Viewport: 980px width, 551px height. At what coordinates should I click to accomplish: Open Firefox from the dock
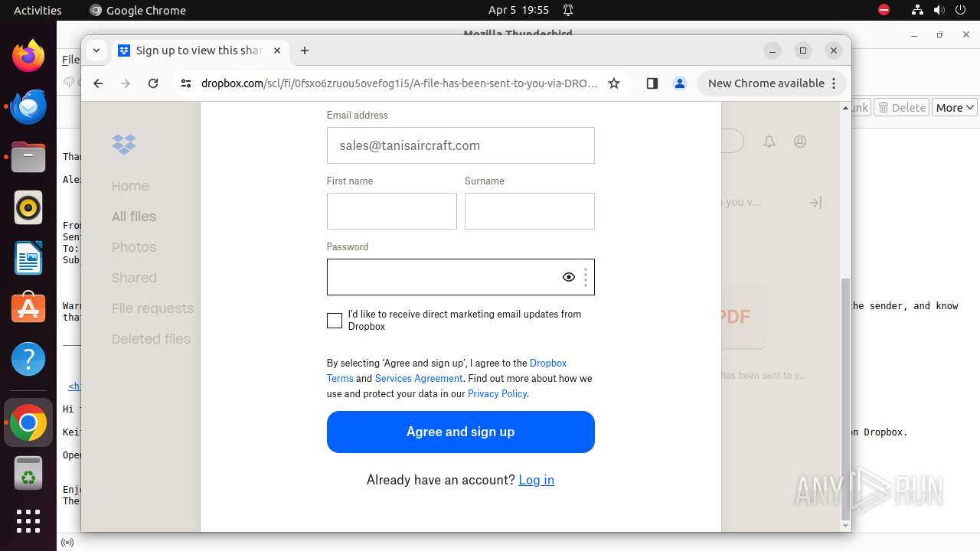coord(28,56)
